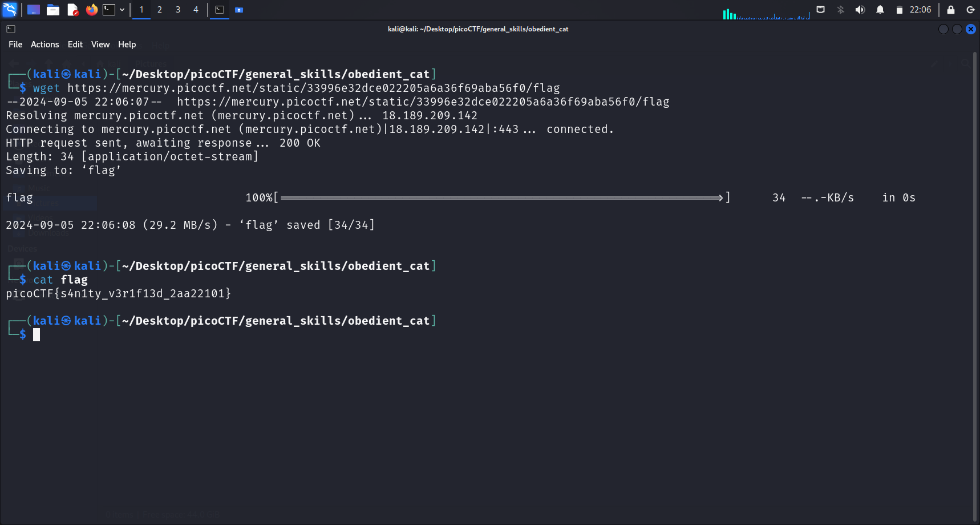Viewport: 980px width, 525px height.
Task: Open the Actions menu
Action: click(x=44, y=45)
